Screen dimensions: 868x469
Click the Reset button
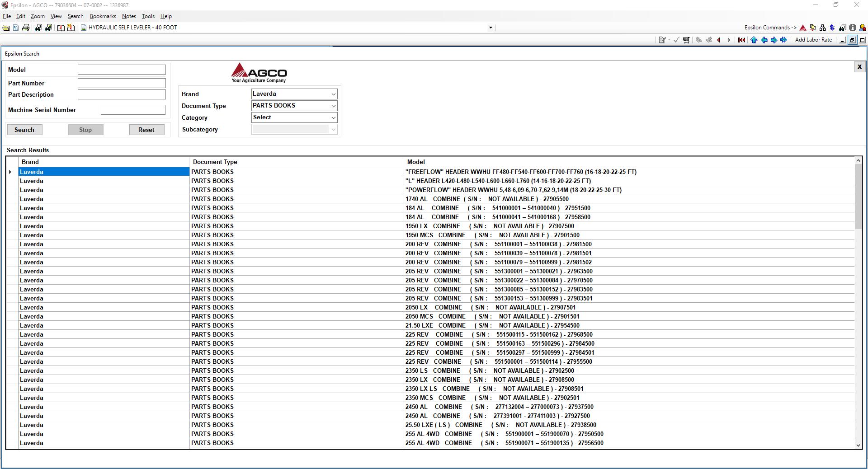click(x=146, y=130)
